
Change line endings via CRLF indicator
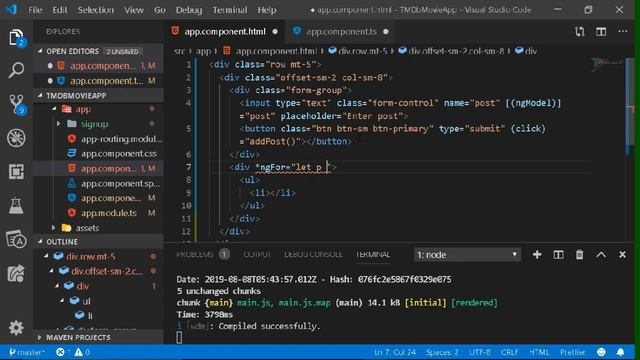tap(509, 352)
